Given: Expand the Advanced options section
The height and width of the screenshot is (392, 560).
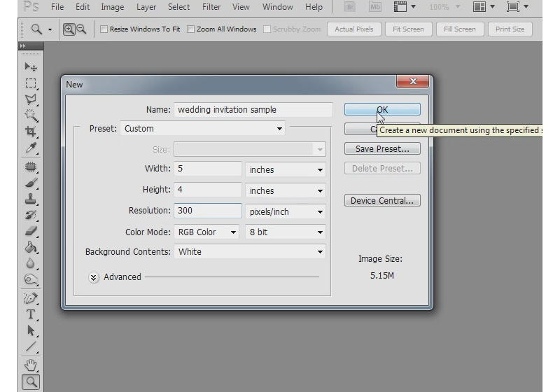Looking at the screenshot, I should [x=94, y=277].
